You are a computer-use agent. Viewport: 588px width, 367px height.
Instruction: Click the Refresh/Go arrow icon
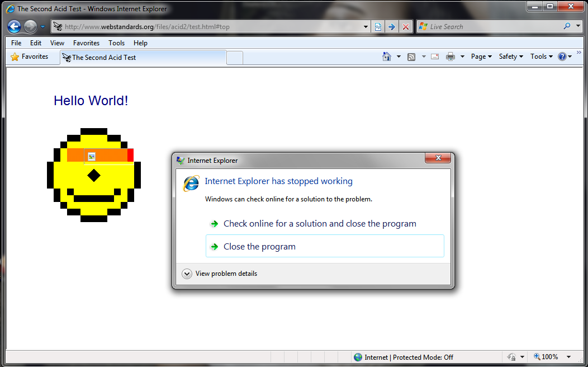tap(391, 27)
